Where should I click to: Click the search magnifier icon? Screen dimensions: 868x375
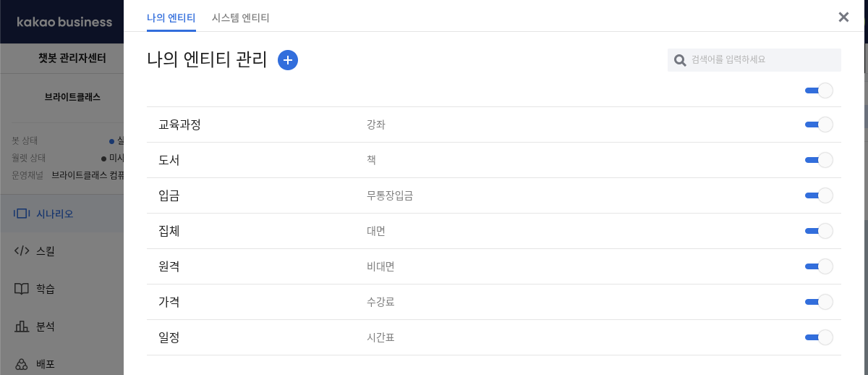[x=680, y=60]
